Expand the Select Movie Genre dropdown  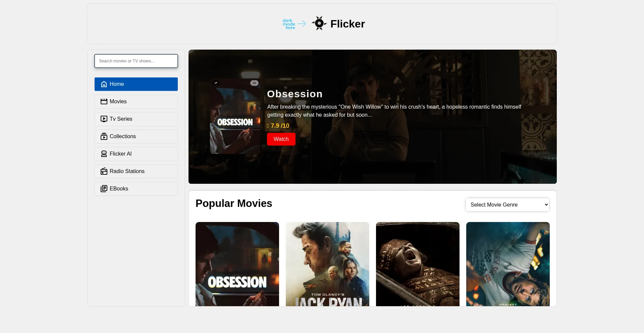click(507, 205)
